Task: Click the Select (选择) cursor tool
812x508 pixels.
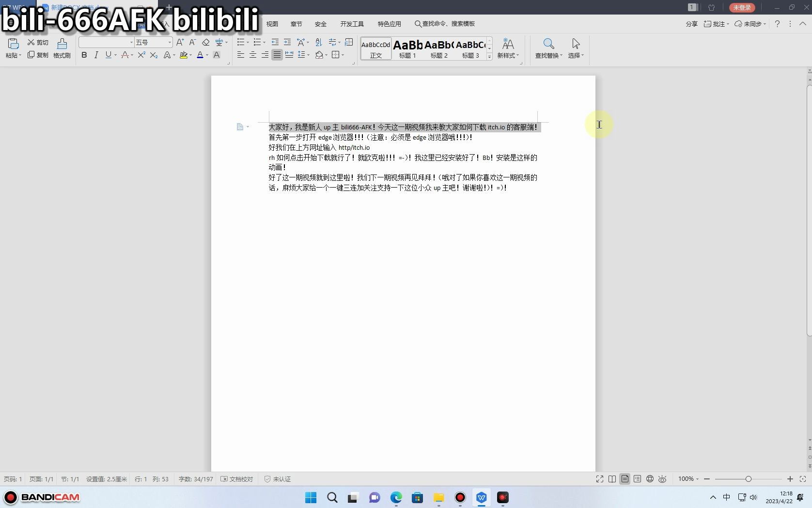Action: (576, 48)
